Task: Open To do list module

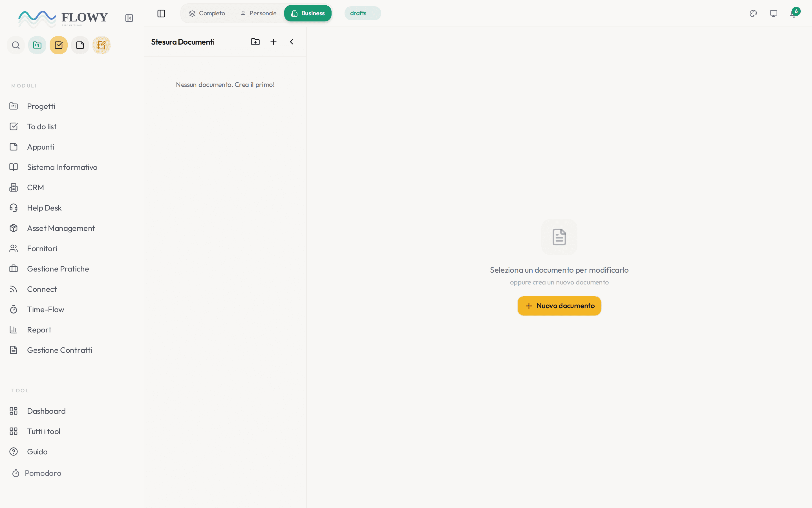Action: pyautogui.click(x=72, y=127)
